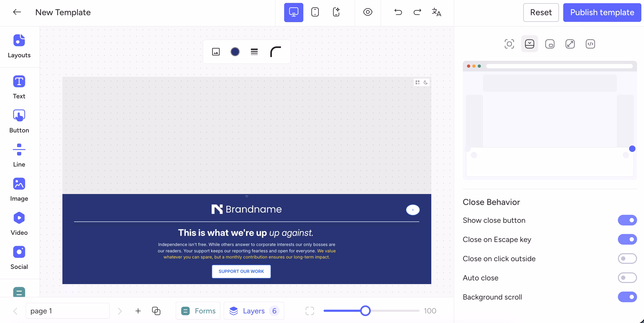Select the fullscreen popup display type
Viewport: 644px width, 323px height.
(x=570, y=44)
